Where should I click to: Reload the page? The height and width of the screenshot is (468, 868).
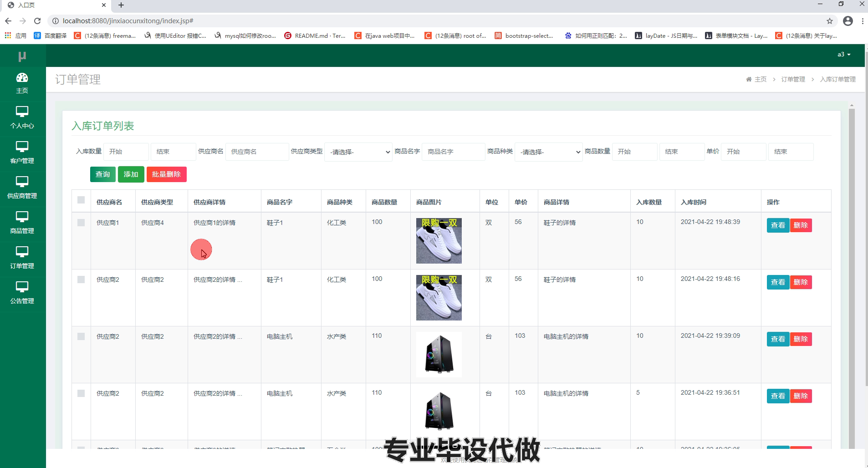(x=37, y=21)
